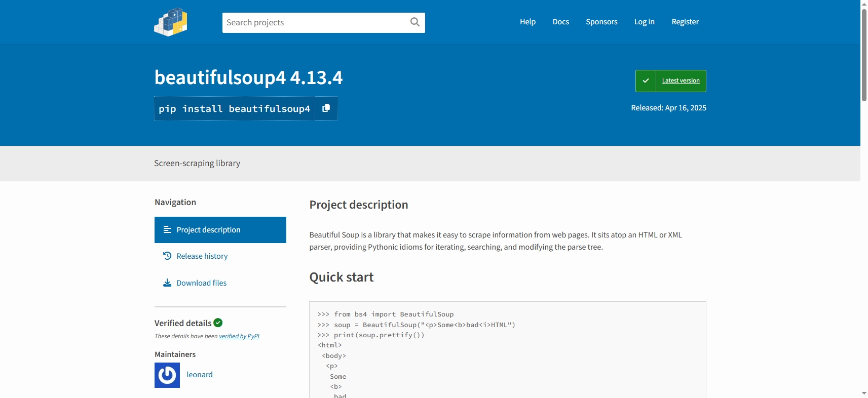The width and height of the screenshot is (868, 398).
Task: Click the 'Screen-scraping library' summary text
Action: pyautogui.click(x=197, y=163)
